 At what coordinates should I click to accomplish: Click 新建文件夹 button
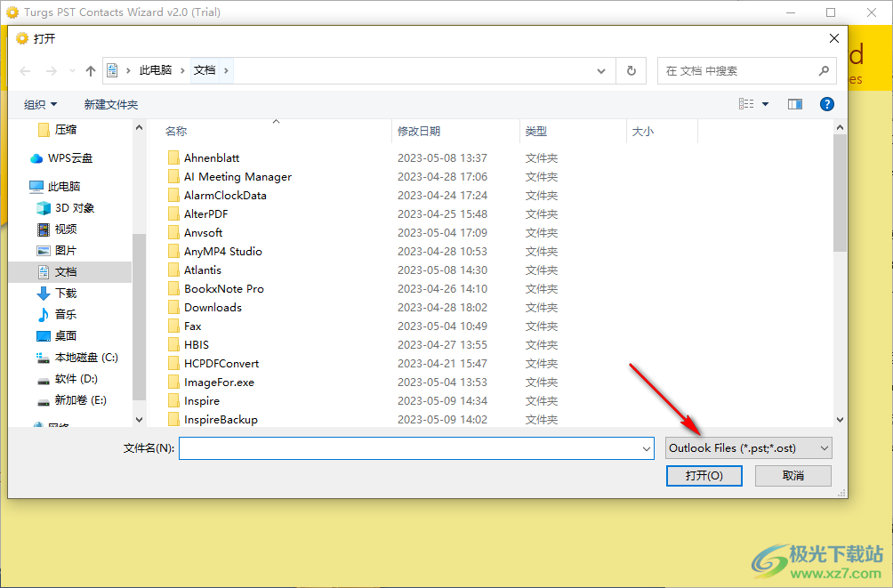111,104
